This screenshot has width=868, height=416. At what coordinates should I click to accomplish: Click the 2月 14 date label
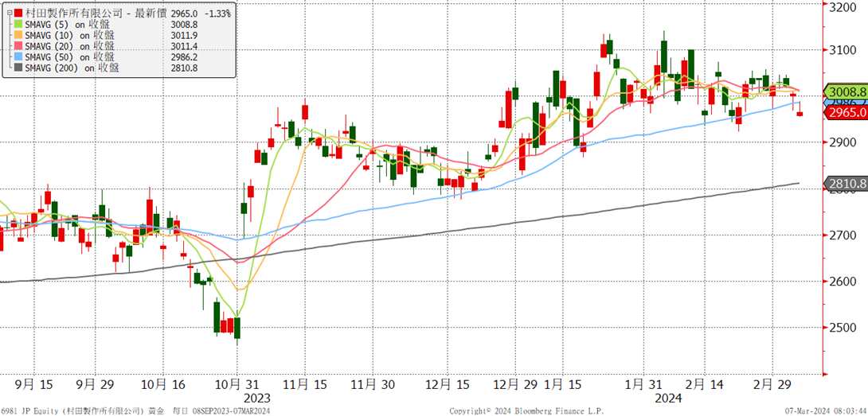(x=706, y=385)
